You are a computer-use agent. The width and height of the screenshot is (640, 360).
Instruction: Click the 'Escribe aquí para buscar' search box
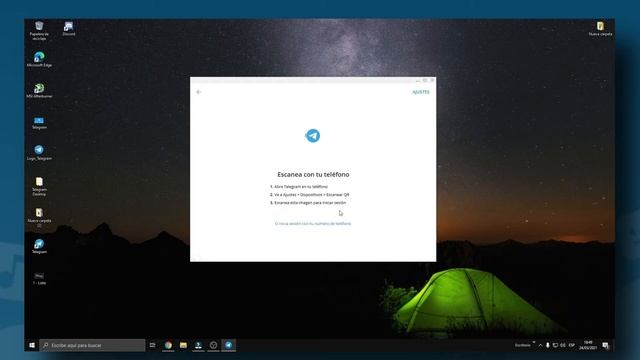[92, 345]
